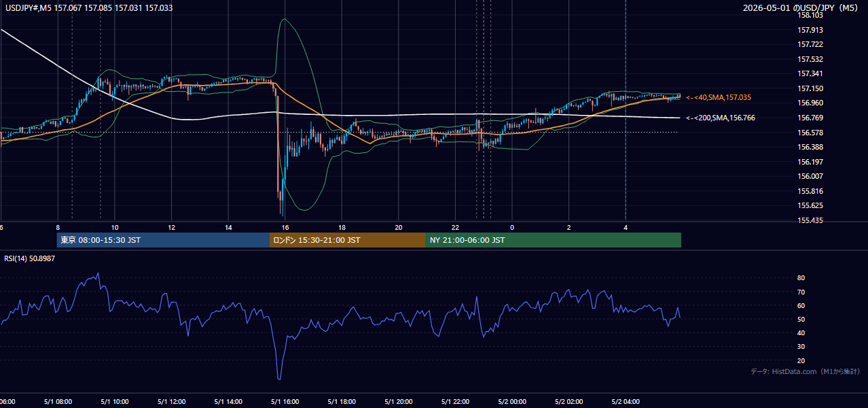The image size is (868, 408).
Task: Click price axis label 157.341
Action: pos(810,74)
